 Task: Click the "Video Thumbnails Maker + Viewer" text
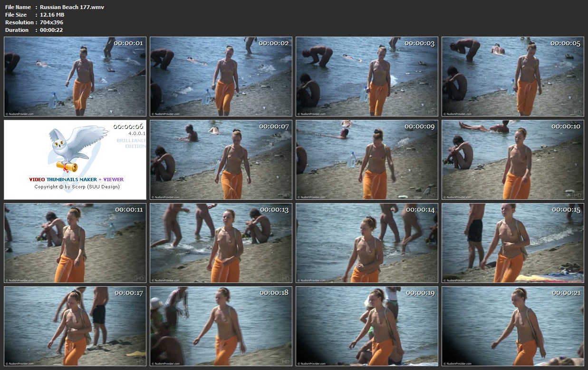click(76, 180)
